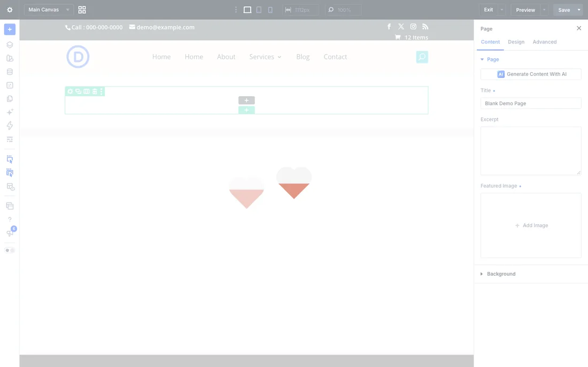Viewport: 588px width, 367px height.
Task: Click the X social icon in header
Action: pyautogui.click(x=401, y=27)
